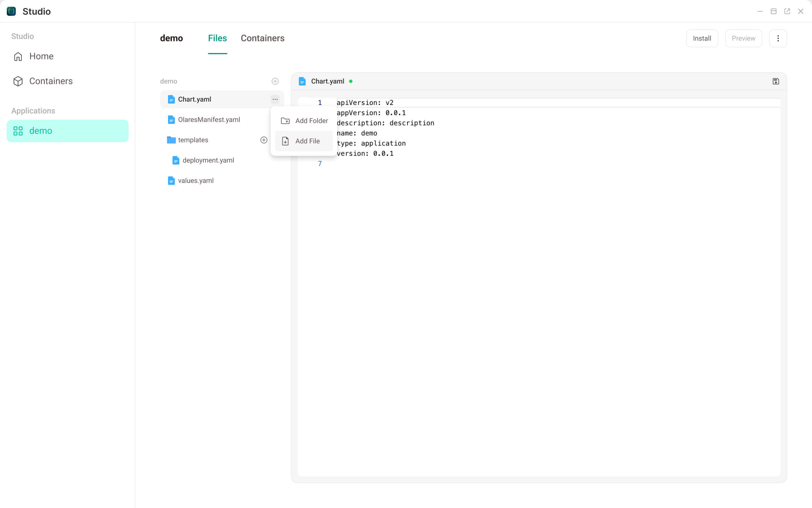Select values.yaml in the file tree
The height and width of the screenshot is (508, 812).
point(195,180)
